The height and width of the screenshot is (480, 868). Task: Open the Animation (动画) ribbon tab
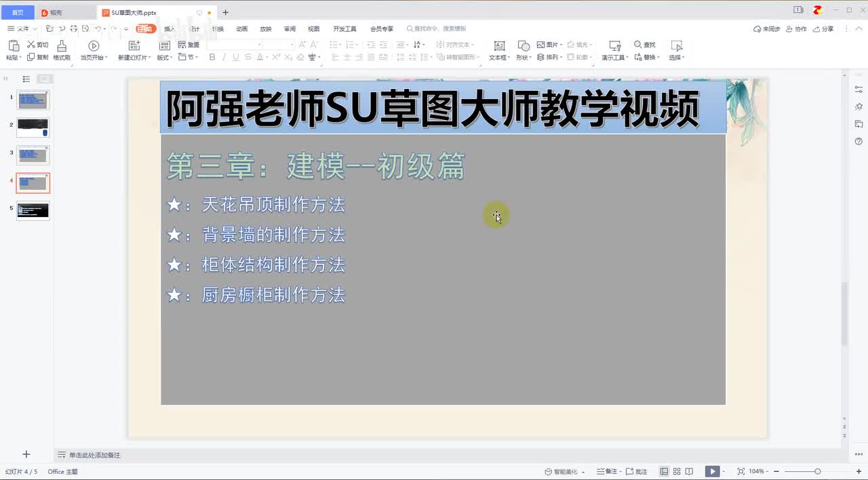pos(242,29)
